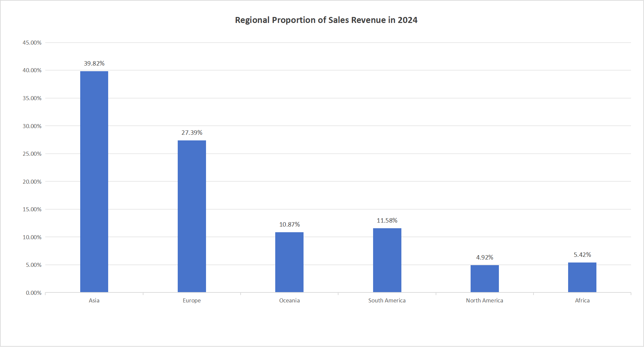Select the 'Africa' axis label
Viewport: 644px width, 347px height.
click(x=582, y=300)
